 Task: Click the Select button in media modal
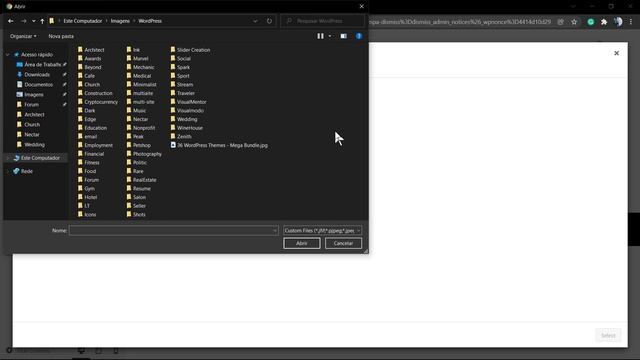tap(608, 336)
